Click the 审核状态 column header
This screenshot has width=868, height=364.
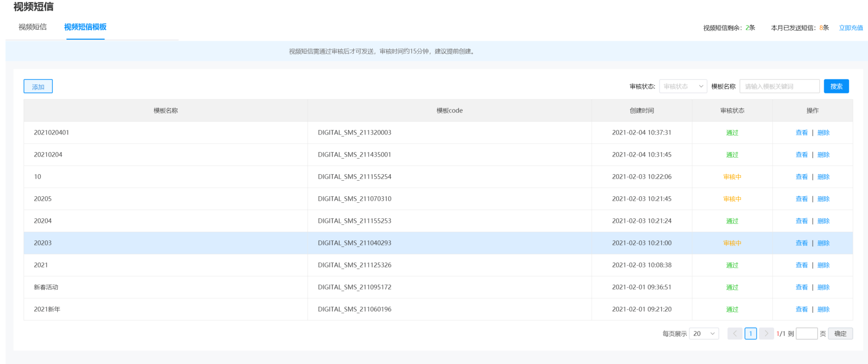[732, 110]
